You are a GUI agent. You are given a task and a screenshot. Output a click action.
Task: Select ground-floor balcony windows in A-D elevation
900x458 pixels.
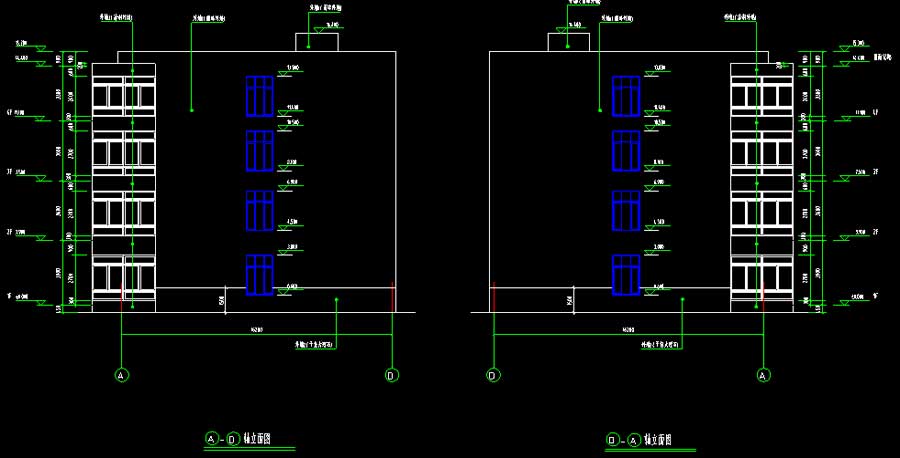pos(124,277)
